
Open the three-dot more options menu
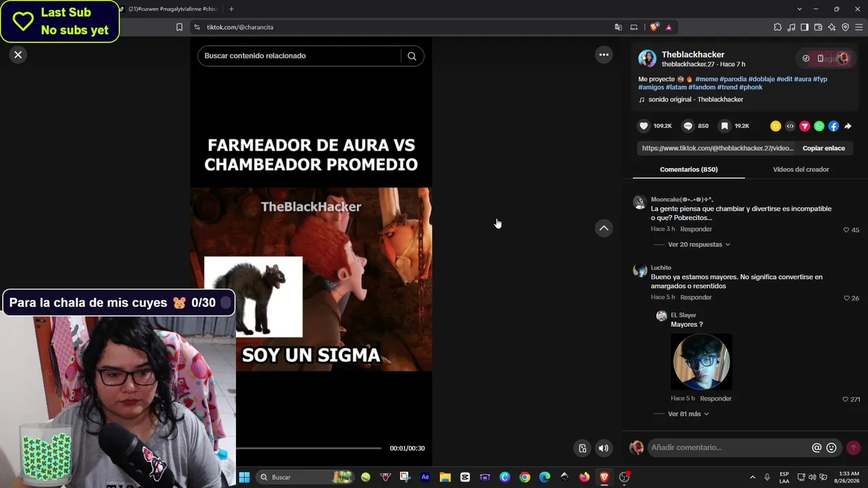[x=604, y=55]
